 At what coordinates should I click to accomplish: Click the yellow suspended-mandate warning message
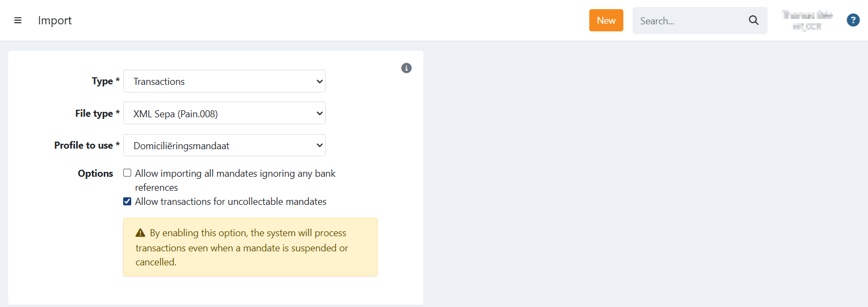[x=250, y=248]
